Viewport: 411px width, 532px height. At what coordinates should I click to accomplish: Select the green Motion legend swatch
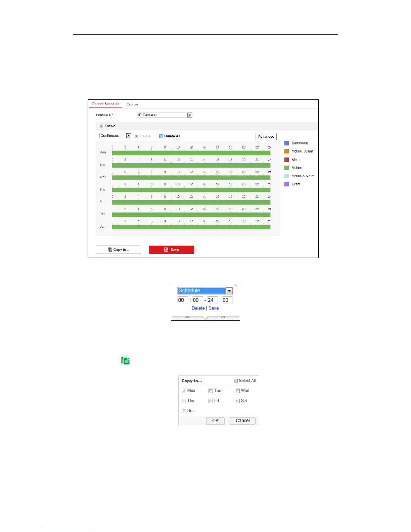click(287, 168)
